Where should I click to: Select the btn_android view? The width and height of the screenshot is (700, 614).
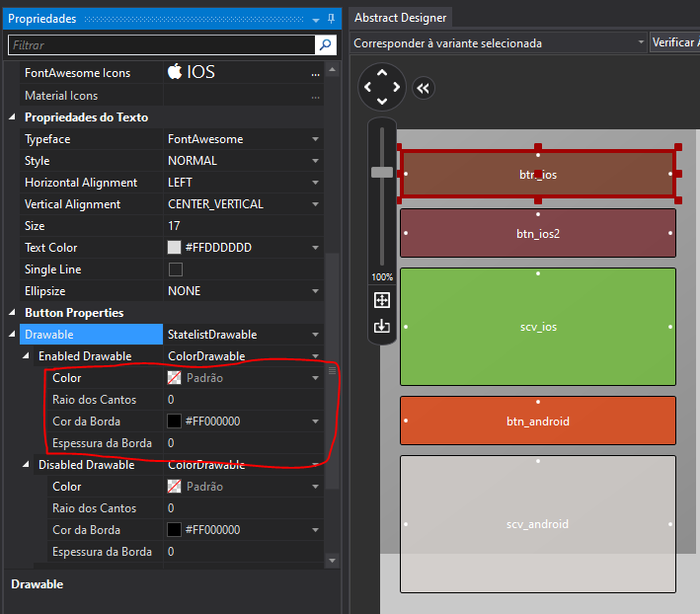tap(538, 421)
